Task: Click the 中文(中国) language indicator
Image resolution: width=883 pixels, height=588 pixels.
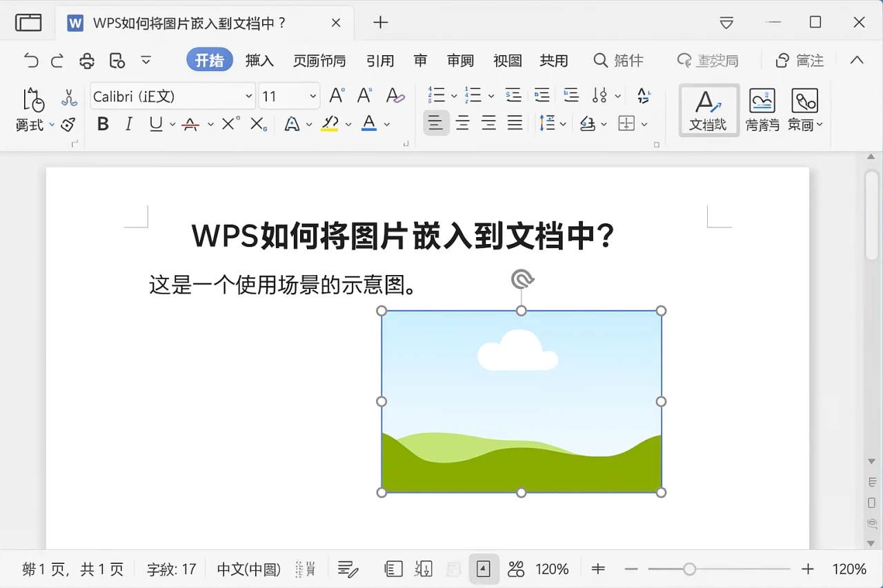Action: (x=248, y=569)
